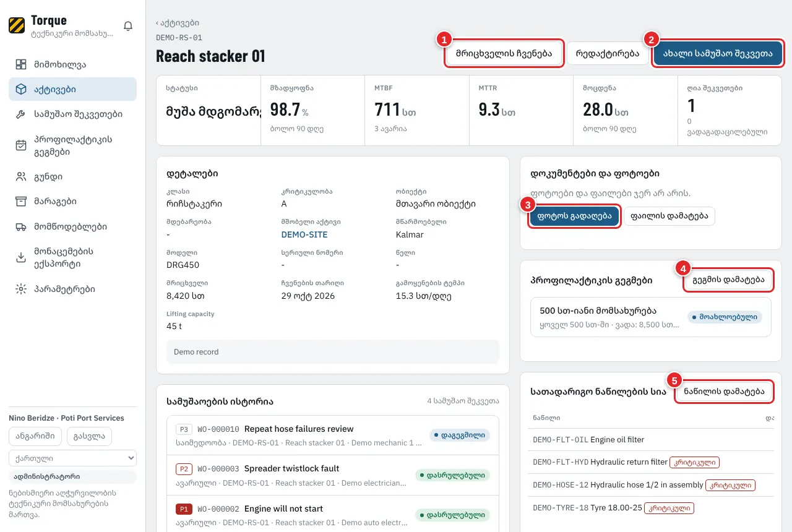Screen dimensions: 792x532
Task: Click the სამუშაო შეკვეთები wrench icon
Action: tap(21, 114)
